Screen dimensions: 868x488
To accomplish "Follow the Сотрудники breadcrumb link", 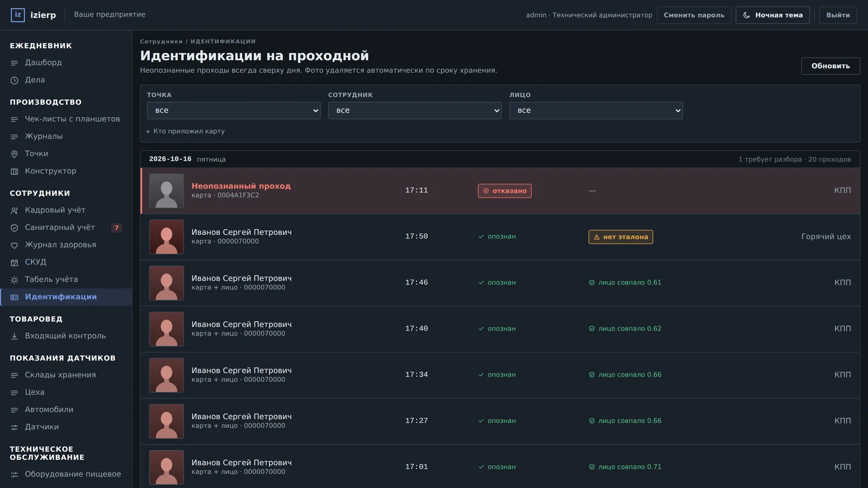I will [x=161, y=41].
